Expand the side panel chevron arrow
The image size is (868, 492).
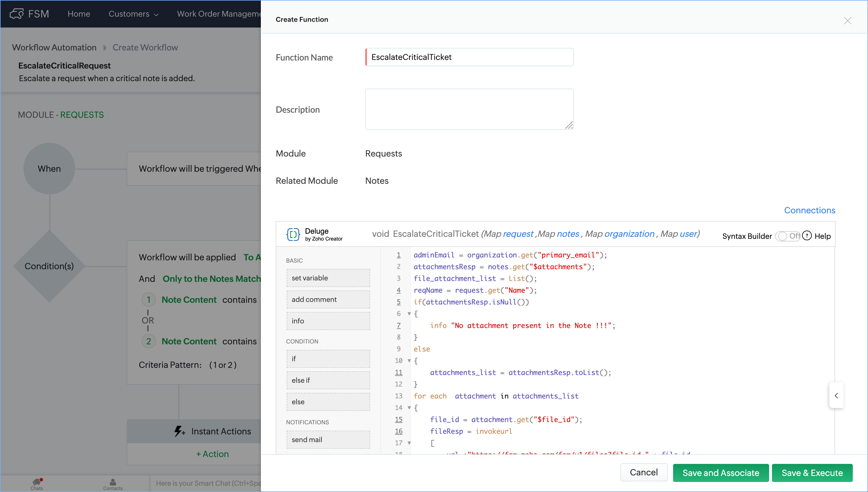pyautogui.click(x=836, y=395)
